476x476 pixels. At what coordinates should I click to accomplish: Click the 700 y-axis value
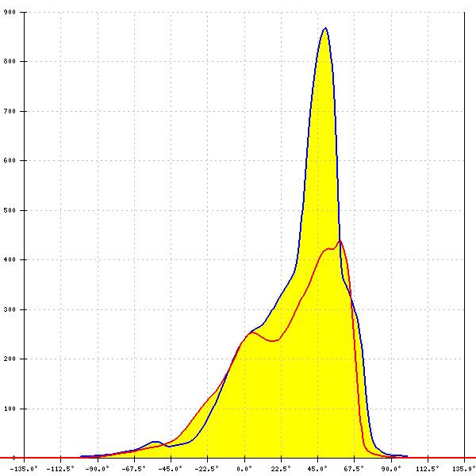(x=10, y=111)
